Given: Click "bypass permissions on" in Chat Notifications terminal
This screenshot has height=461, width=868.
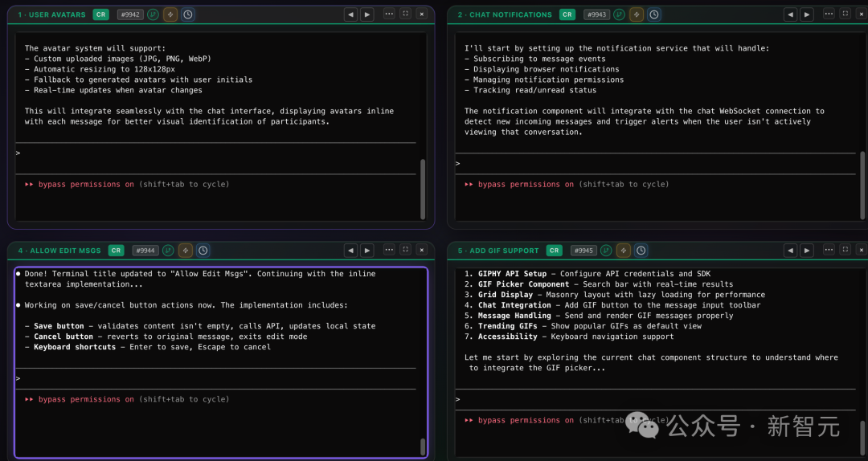Looking at the screenshot, I should [526, 184].
